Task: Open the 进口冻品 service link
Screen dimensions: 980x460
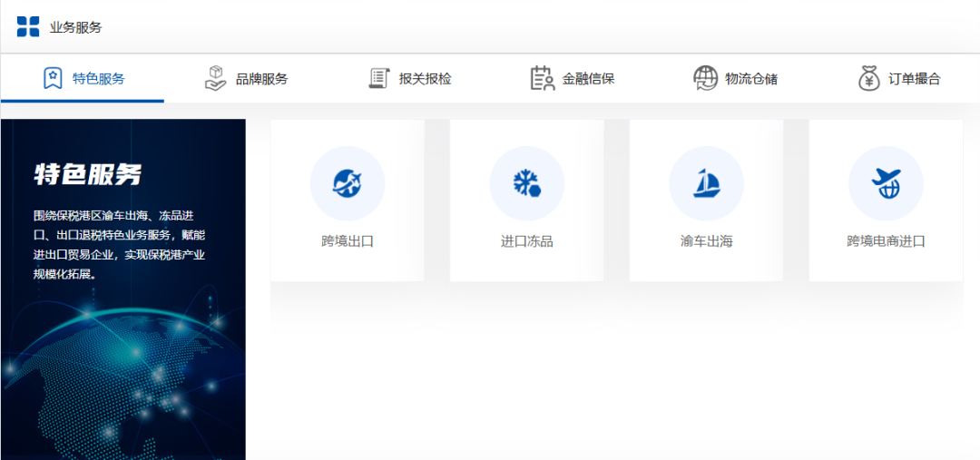Action: pos(527,201)
